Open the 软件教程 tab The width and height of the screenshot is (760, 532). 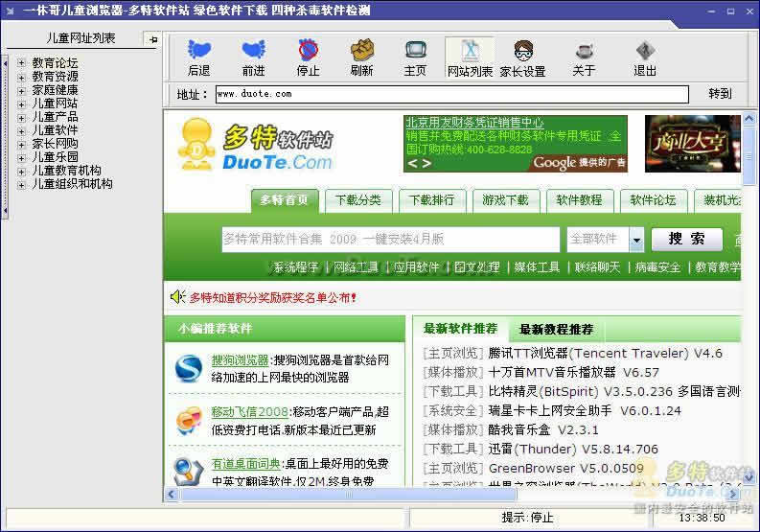coord(579,200)
